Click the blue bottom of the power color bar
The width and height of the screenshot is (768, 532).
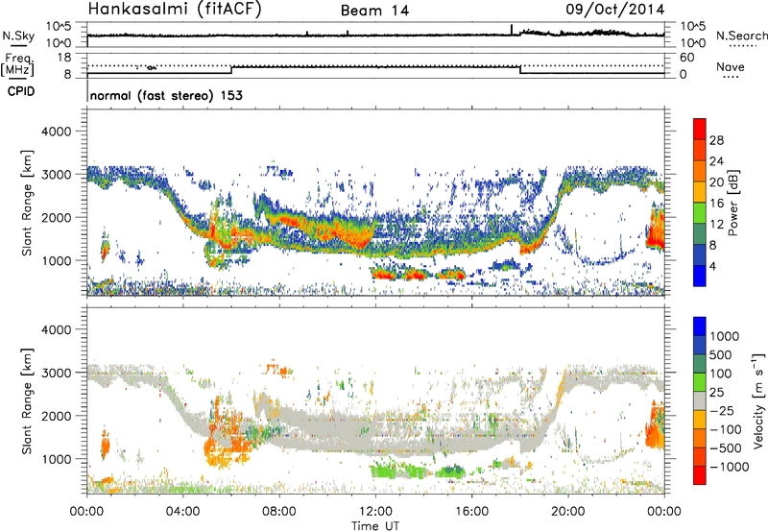pos(700,276)
